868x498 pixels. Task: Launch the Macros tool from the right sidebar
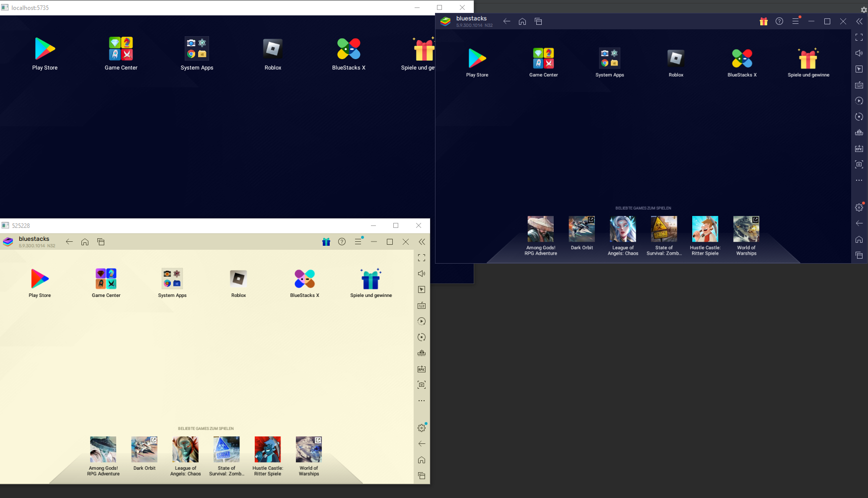pyautogui.click(x=859, y=101)
